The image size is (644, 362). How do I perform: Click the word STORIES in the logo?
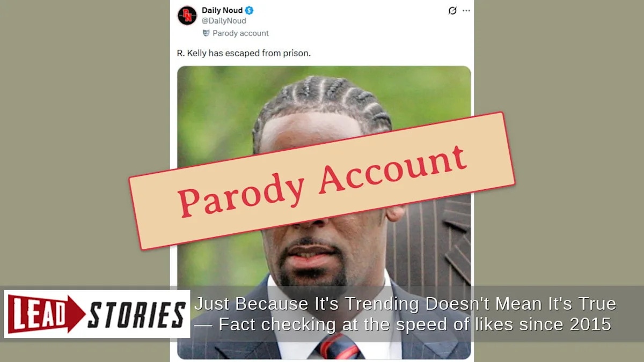click(136, 314)
